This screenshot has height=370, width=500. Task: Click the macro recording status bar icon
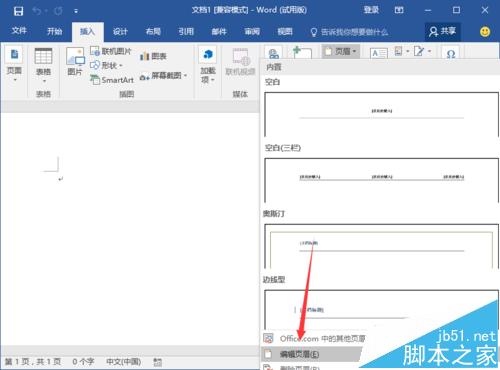(157, 362)
